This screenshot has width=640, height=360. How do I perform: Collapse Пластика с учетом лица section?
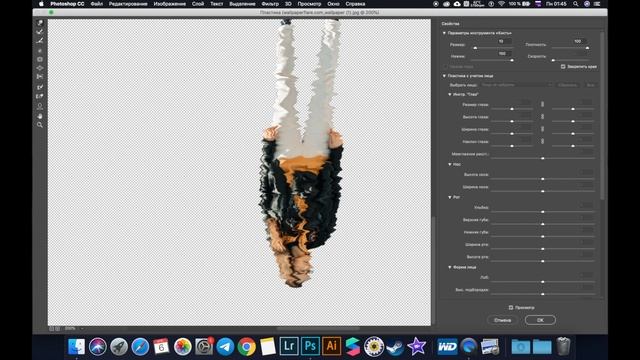(444, 76)
